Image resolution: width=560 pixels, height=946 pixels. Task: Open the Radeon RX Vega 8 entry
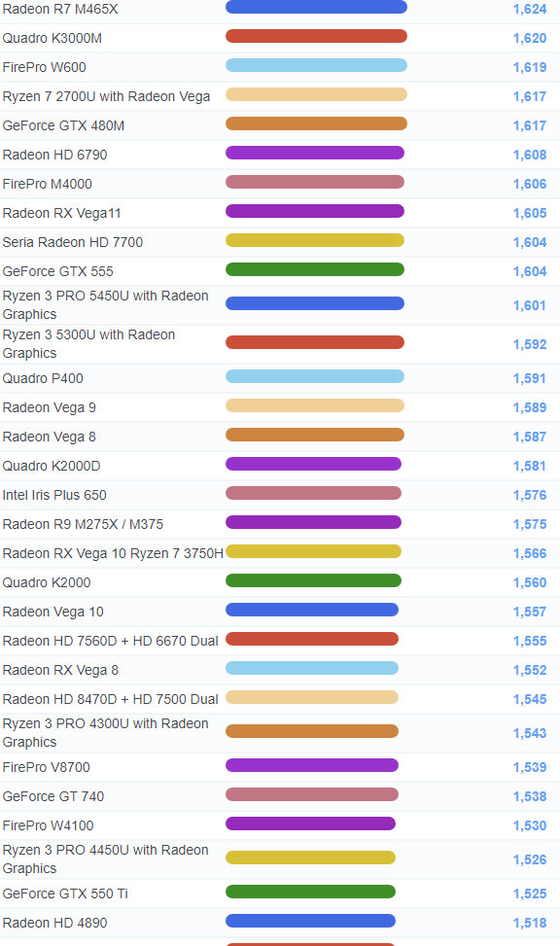click(60, 670)
